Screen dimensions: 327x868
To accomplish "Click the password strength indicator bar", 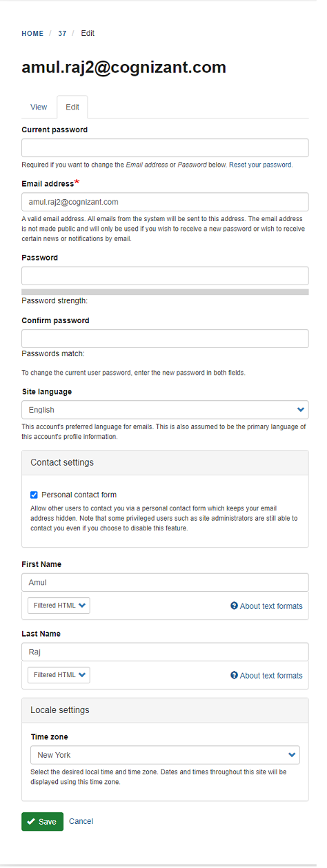I will (x=165, y=292).
